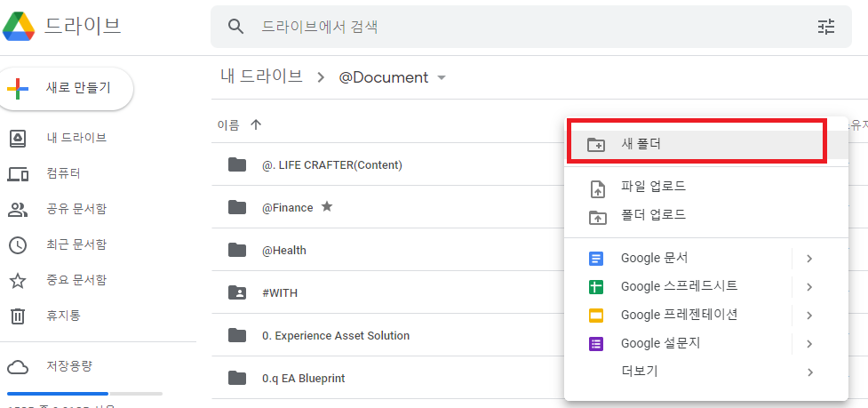Click the shared folder icon for #WITH
The height and width of the screenshot is (408, 868).
237,292
